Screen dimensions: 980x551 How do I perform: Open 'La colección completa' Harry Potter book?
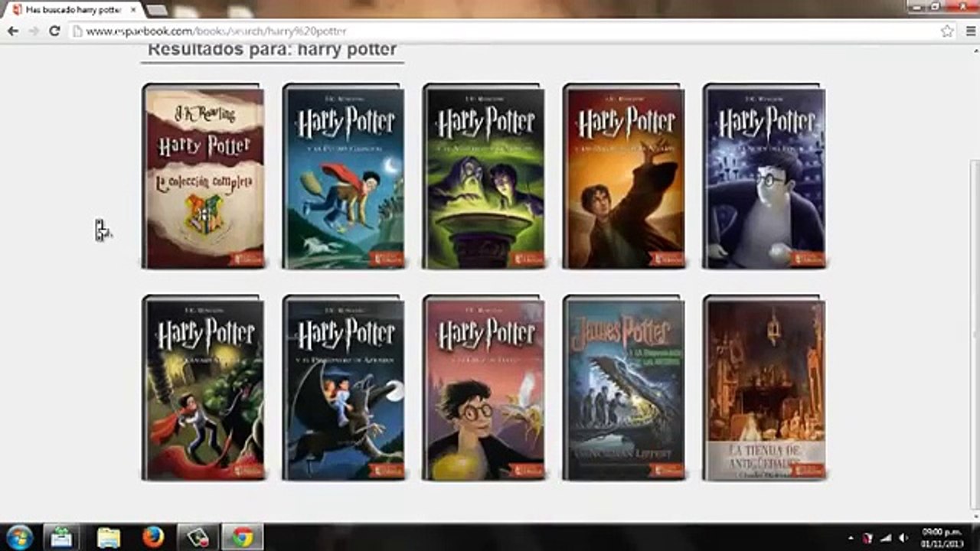coord(203,176)
